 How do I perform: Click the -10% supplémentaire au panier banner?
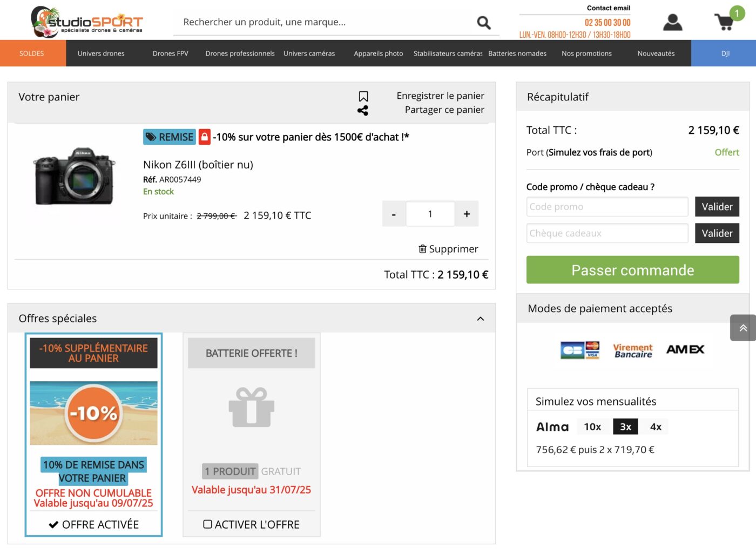[x=93, y=353]
